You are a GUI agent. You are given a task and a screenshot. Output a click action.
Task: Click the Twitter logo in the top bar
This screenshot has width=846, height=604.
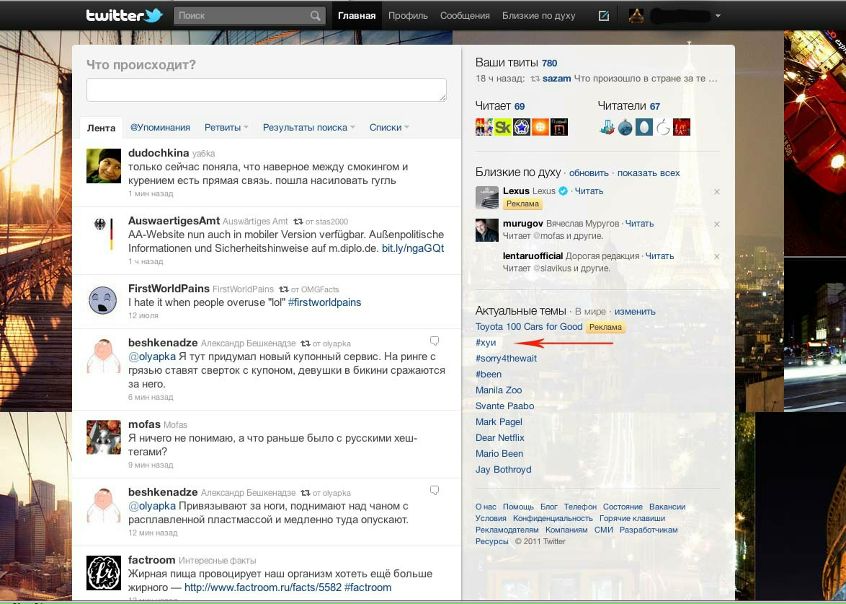click(x=123, y=16)
